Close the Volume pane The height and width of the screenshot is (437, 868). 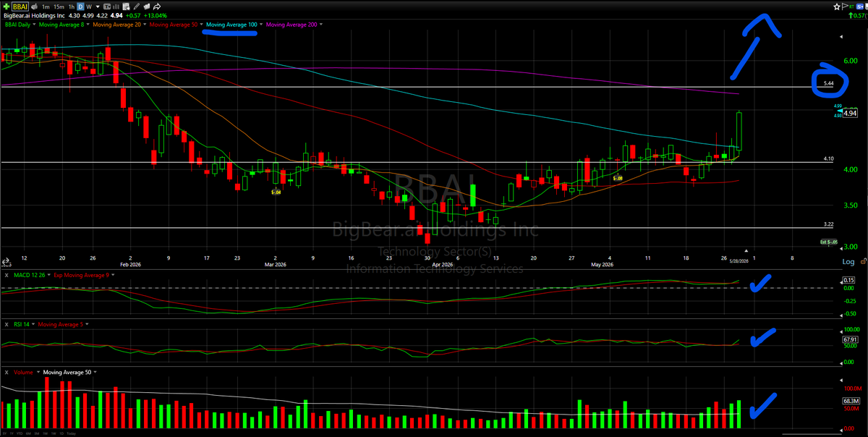[7, 372]
